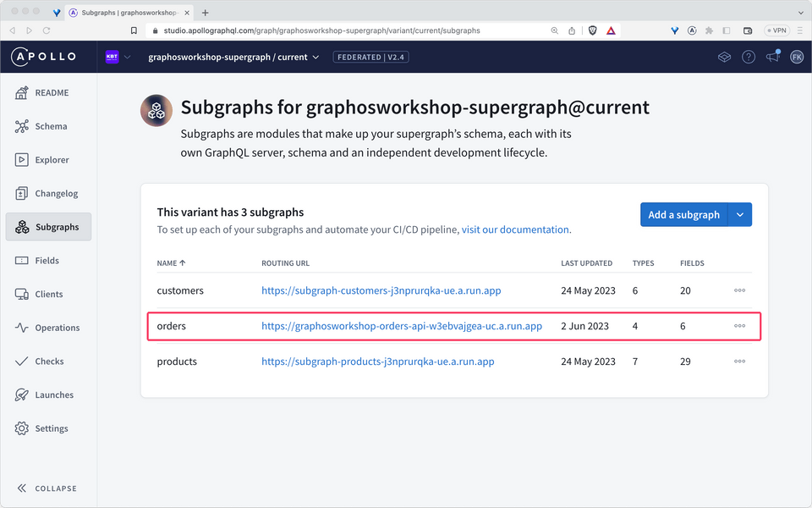Open the Settings gear icon
The image size is (812, 508).
(x=21, y=428)
